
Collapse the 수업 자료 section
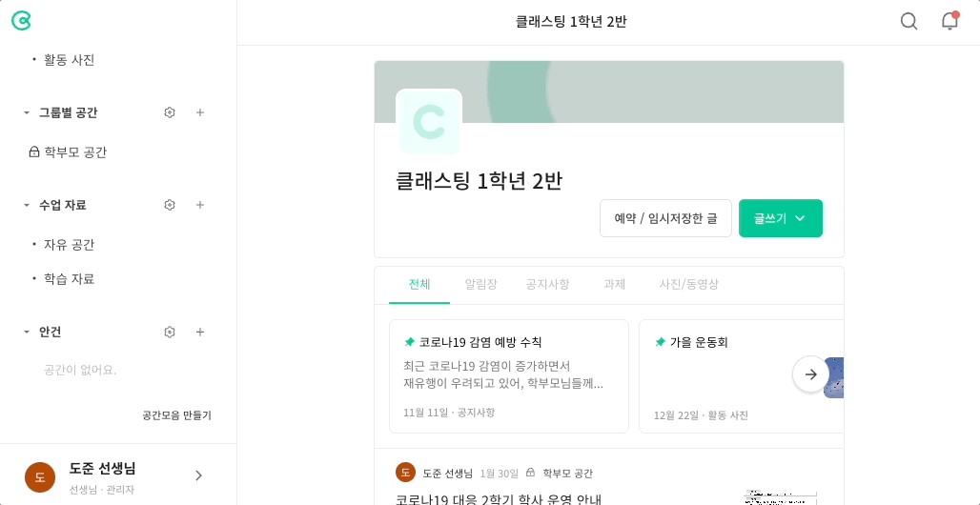(27, 205)
